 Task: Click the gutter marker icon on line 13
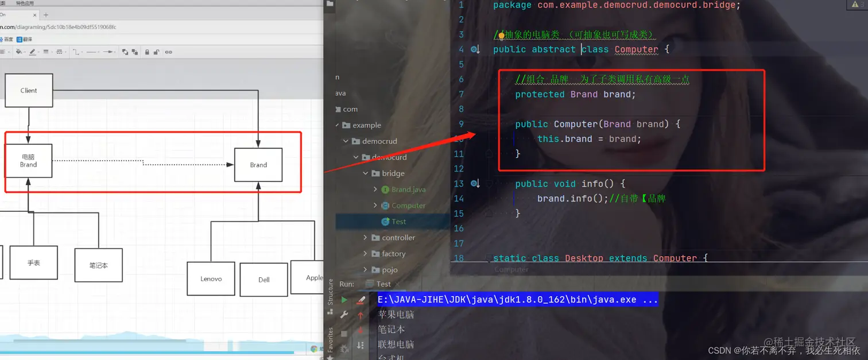[475, 184]
